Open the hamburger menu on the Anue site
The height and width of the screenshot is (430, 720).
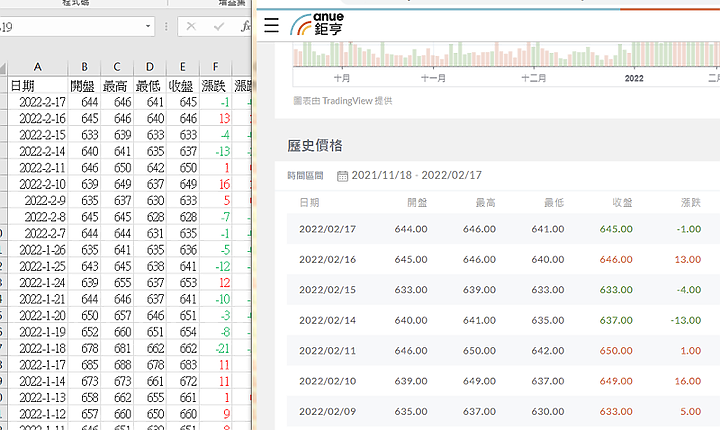(271, 25)
